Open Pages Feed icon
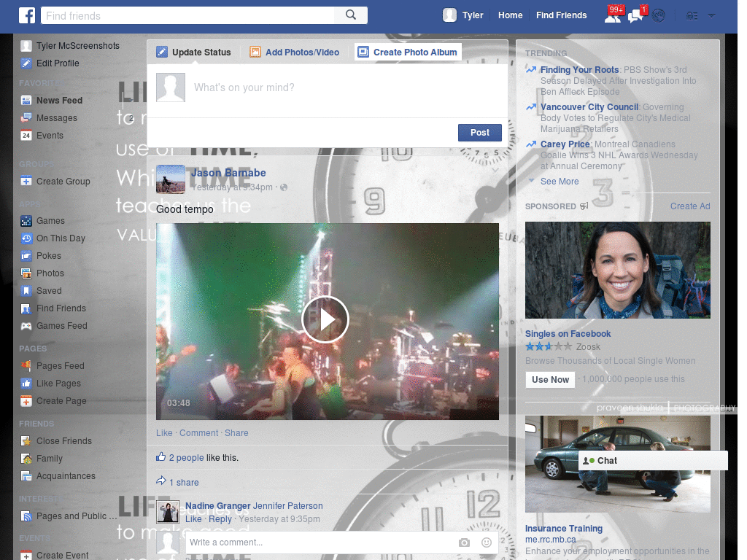This screenshot has width=747, height=560. 26,366
